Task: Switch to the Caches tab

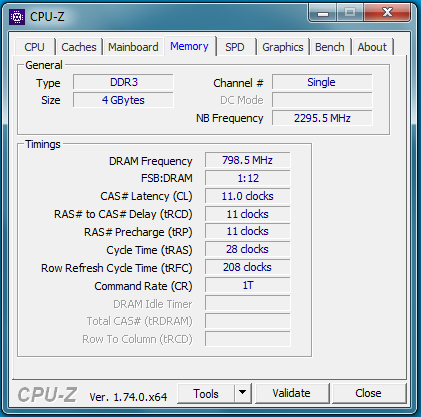Action: point(79,47)
